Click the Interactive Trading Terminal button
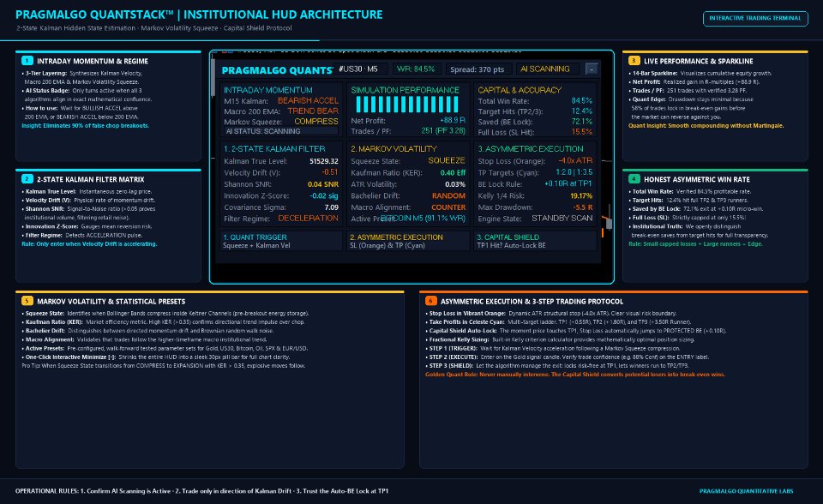This screenshot has width=823, height=504. (x=755, y=18)
